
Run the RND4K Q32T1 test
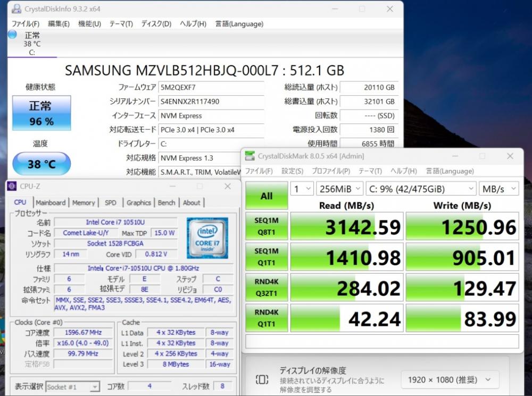[x=267, y=287]
